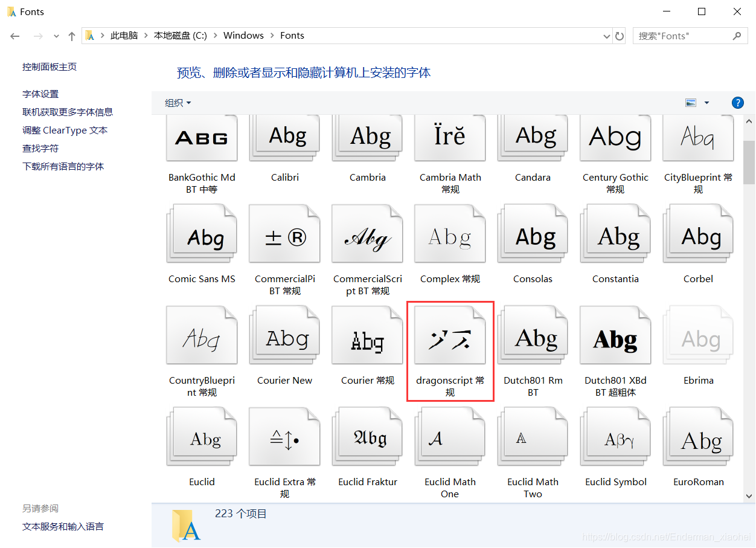Select the Dutch801 XBd BT font icon

[615, 335]
